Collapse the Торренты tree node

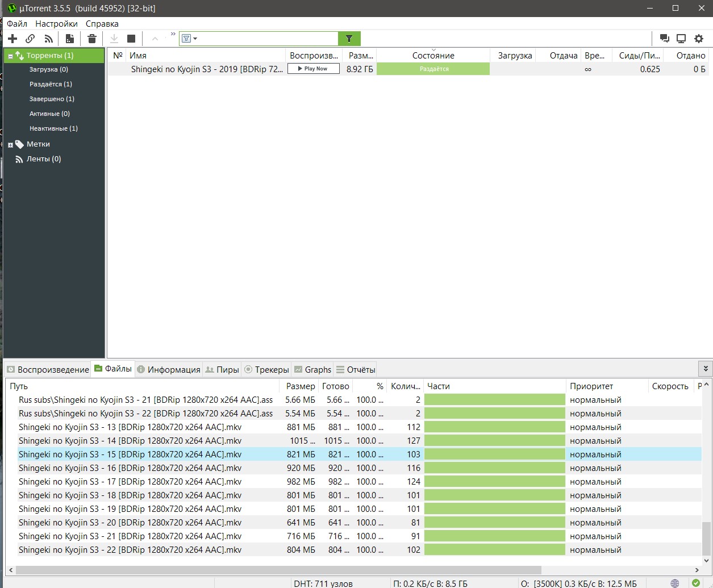pos(10,56)
